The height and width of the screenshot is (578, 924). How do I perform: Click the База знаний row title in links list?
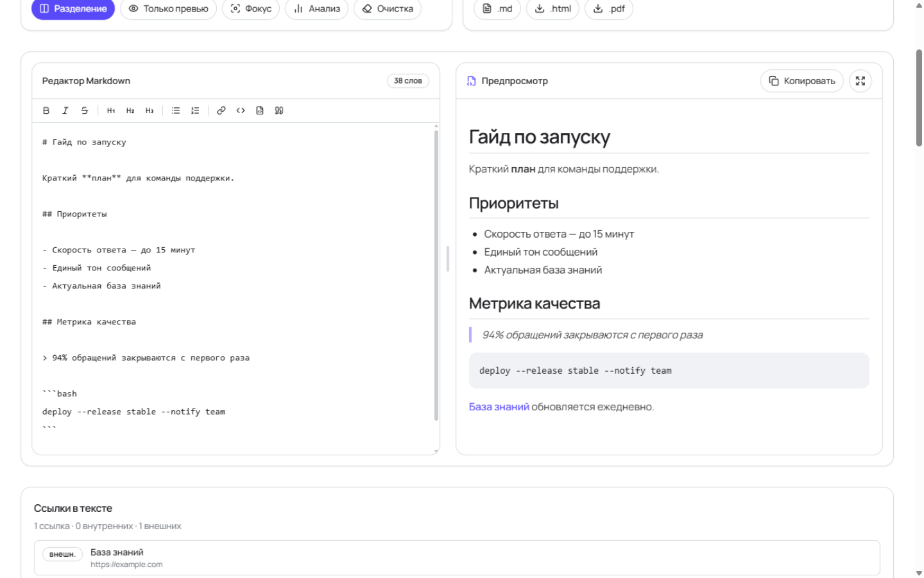pyautogui.click(x=117, y=552)
